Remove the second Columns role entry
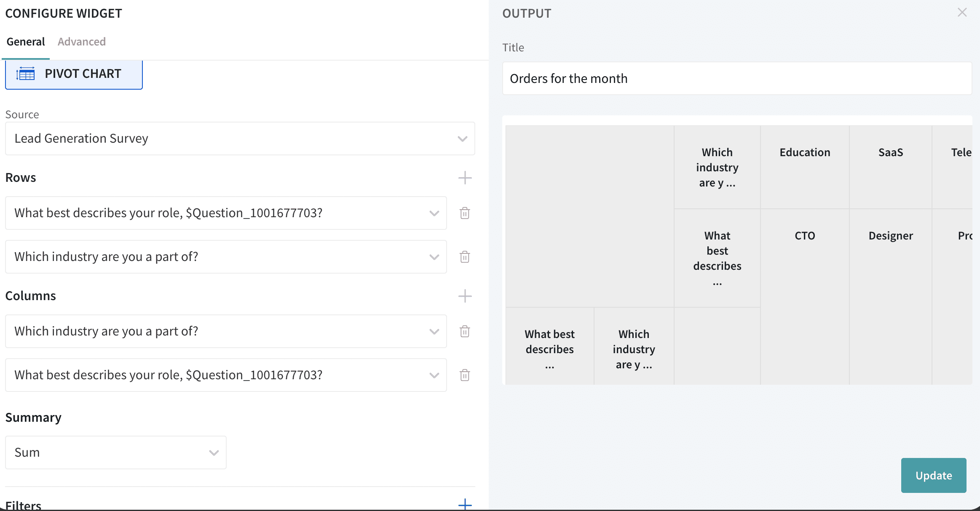Screen dimensions: 980x511 pos(465,375)
